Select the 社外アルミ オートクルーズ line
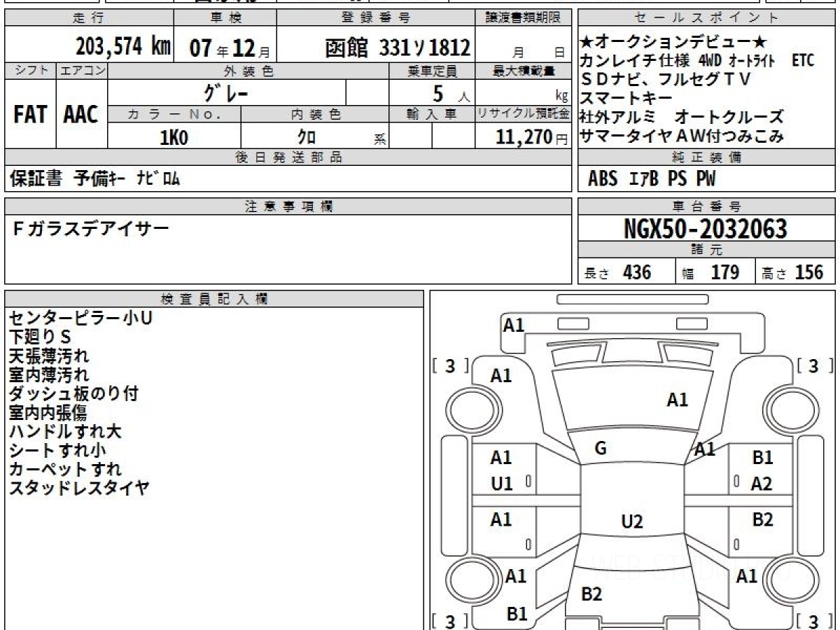Image resolution: width=840 pixels, height=630 pixels. pos(682,117)
